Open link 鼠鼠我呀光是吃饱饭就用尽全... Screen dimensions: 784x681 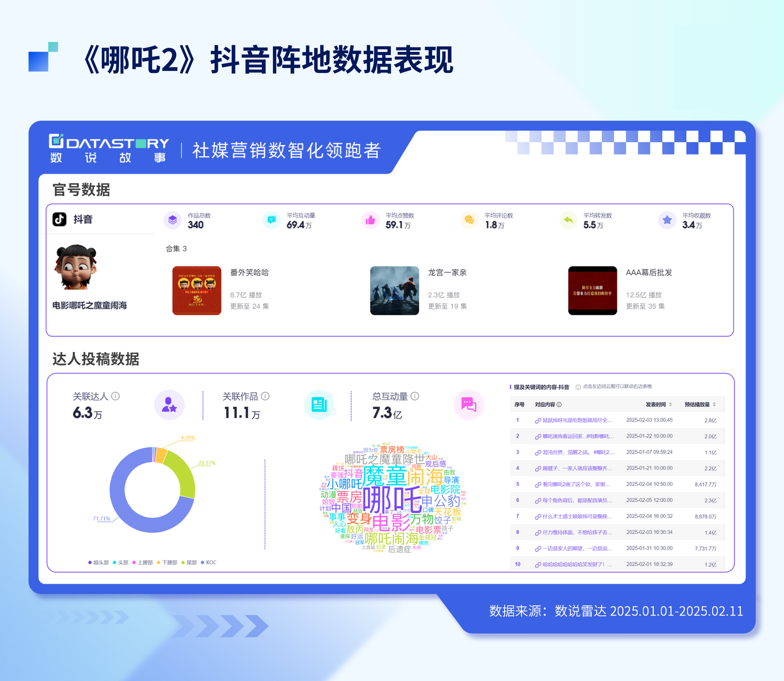(577, 421)
